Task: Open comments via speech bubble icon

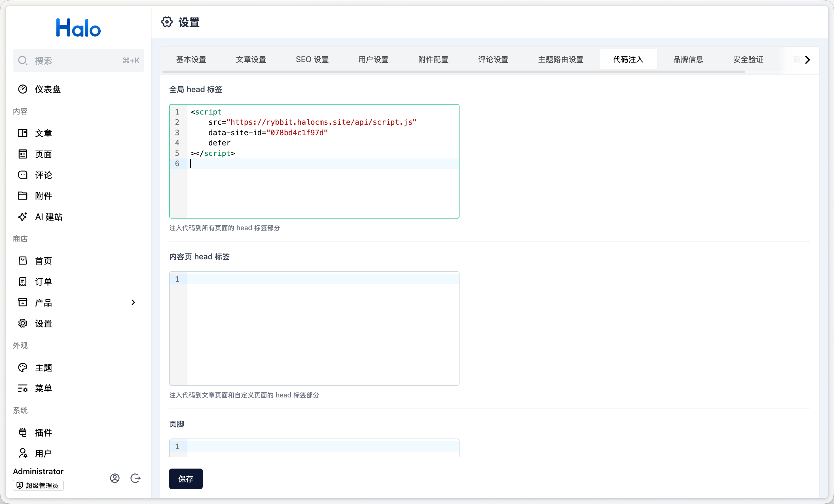Action: pyautogui.click(x=23, y=175)
